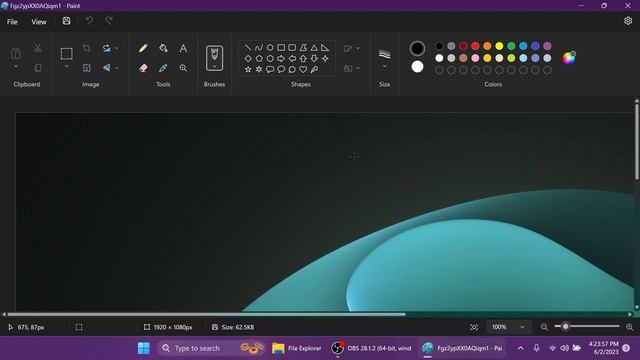Pick the pink palette color
The height and width of the screenshot is (360, 640).
click(x=475, y=58)
